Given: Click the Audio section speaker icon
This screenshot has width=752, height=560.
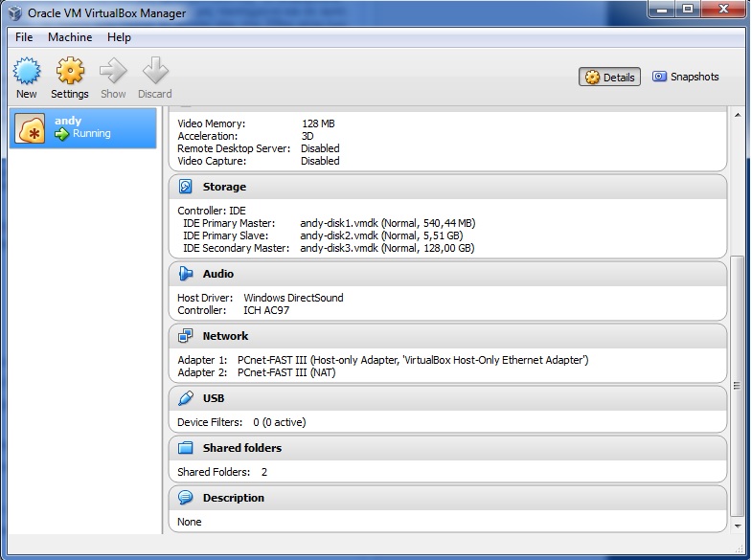Looking at the screenshot, I should (185, 274).
